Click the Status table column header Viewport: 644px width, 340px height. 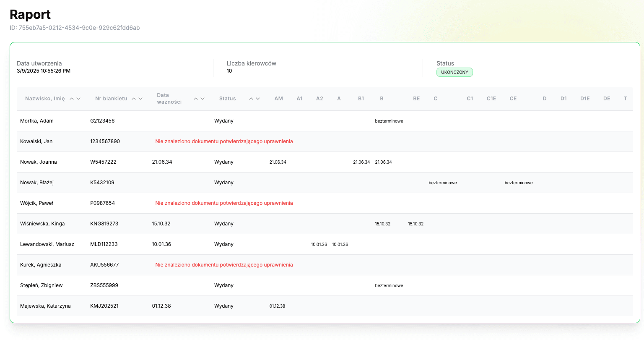[x=228, y=99]
